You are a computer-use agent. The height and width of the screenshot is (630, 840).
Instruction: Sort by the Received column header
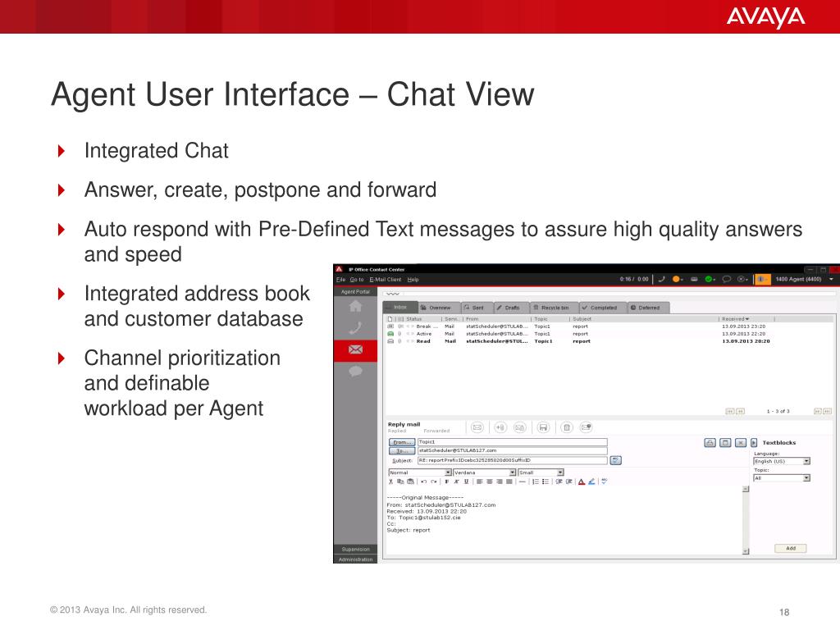tap(735, 319)
